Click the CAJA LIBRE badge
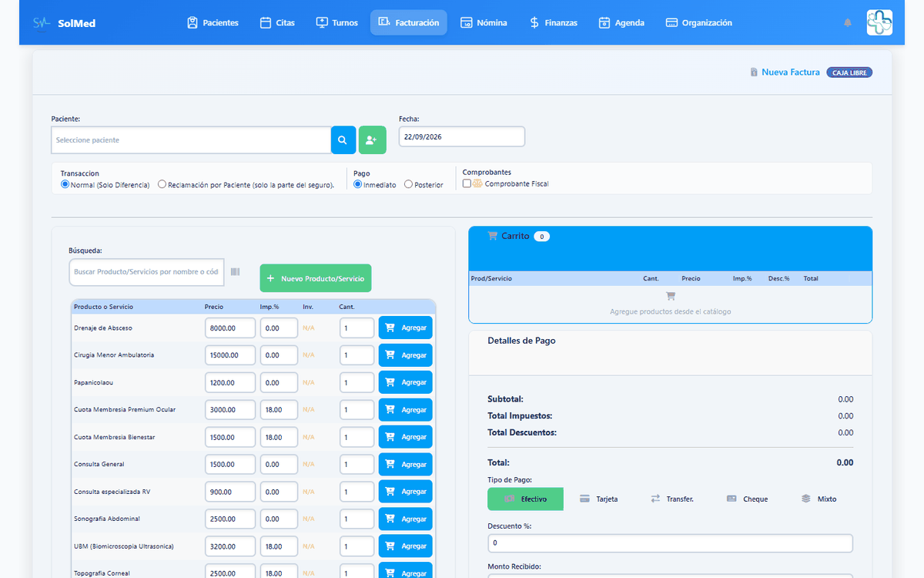 coord(849,72)
